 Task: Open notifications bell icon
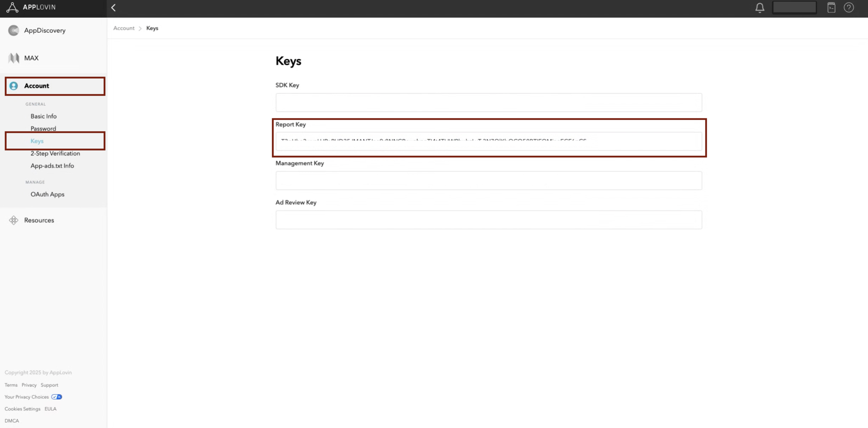759,8
